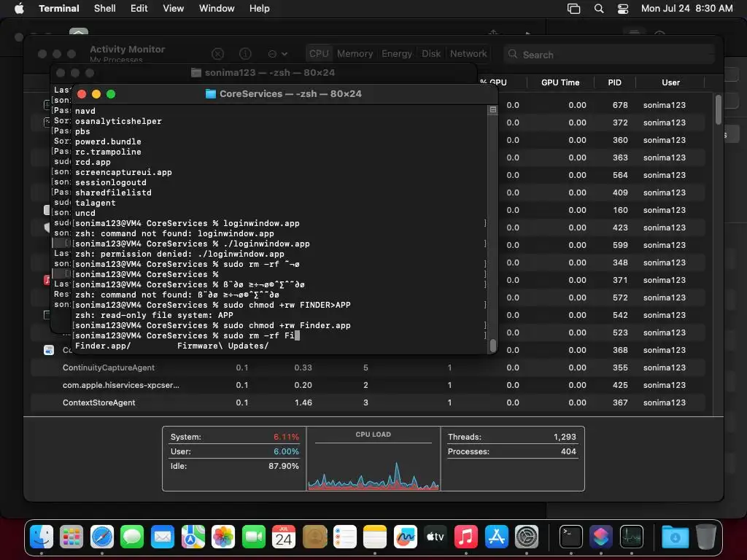The image size is (747, 560).
Task: Launch FaceTime from the Dock
Action: tap(253, 537)
